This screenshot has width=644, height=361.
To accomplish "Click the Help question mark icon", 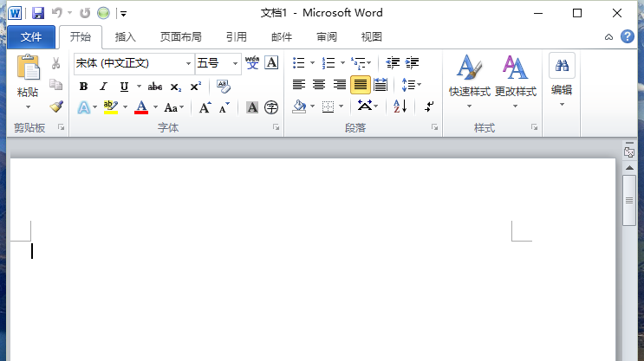I will point(628,36).
